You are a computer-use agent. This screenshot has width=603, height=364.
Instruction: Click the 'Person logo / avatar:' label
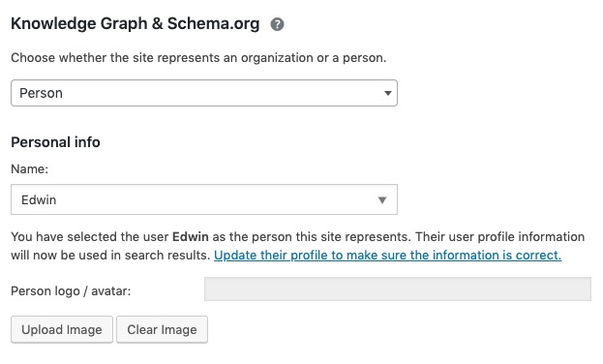[x=71, y=290]
